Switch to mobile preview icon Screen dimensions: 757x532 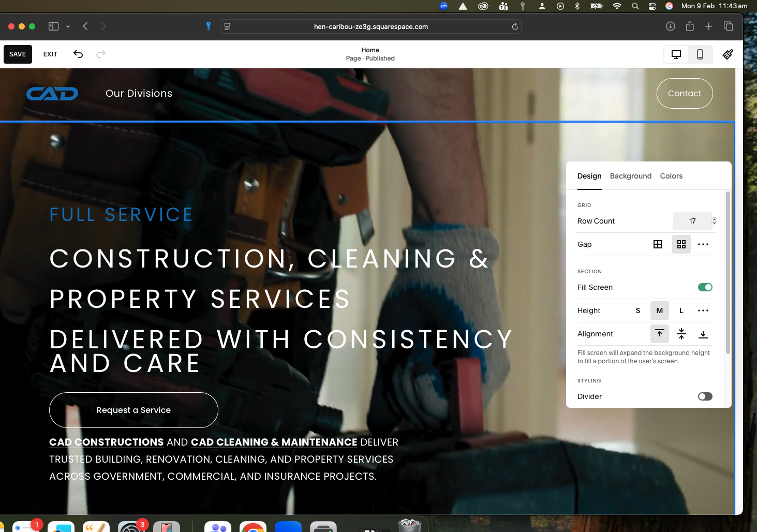click(700, 54)
